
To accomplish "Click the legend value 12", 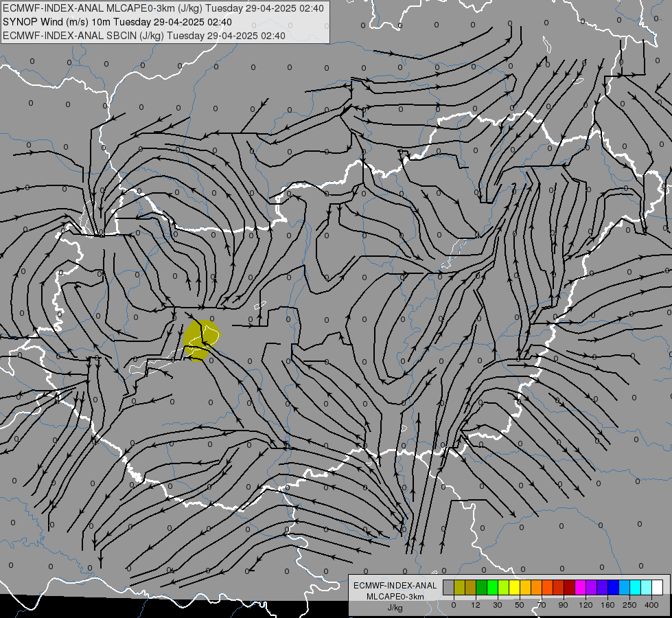I will click(x=476, y=605).
